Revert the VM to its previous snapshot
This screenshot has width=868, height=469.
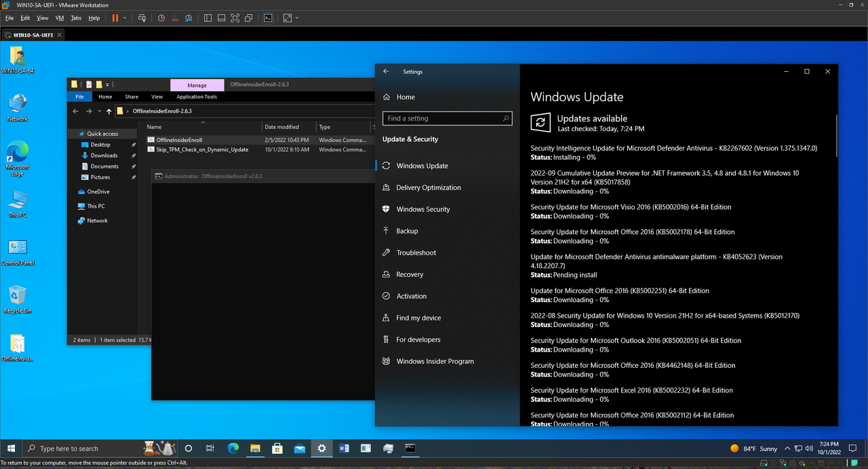175,18
